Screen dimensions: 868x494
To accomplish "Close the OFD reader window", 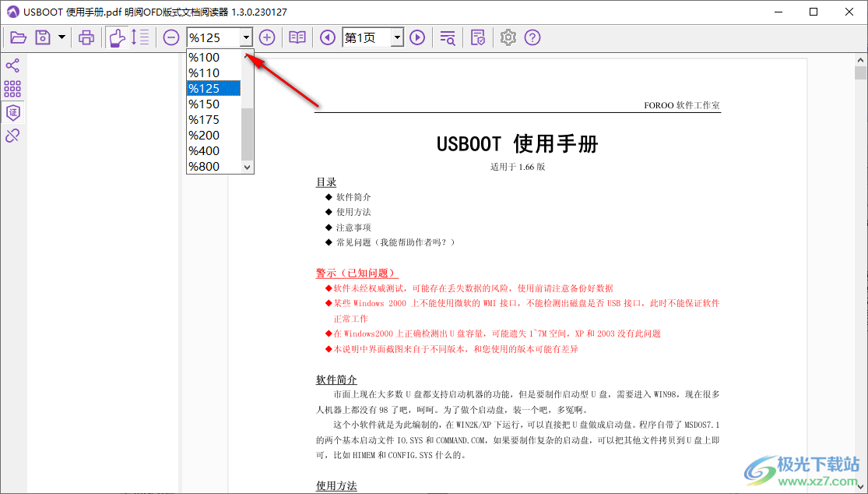I will click(849, 12).
